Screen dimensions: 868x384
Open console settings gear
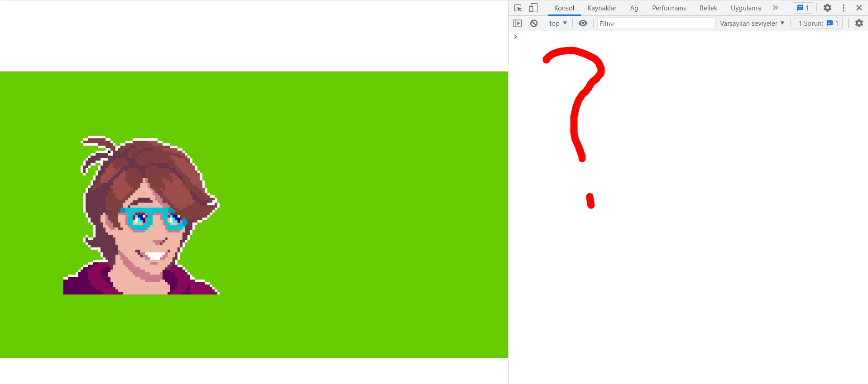pyautogui.click(x=859, y=24)
